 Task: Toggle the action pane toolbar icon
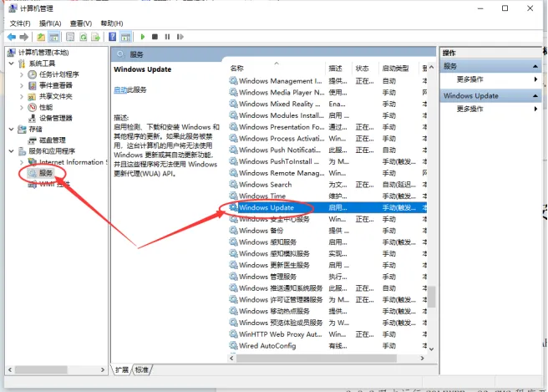125,37
